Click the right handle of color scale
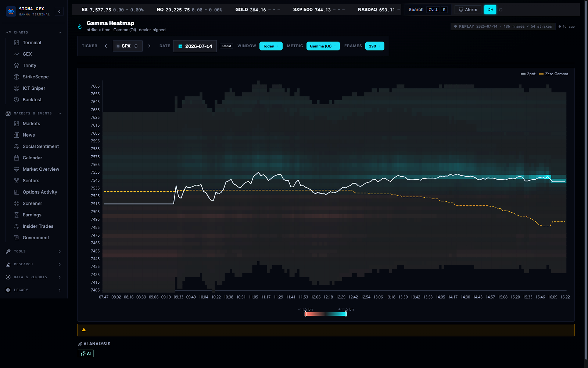 (x=346, y=314)
